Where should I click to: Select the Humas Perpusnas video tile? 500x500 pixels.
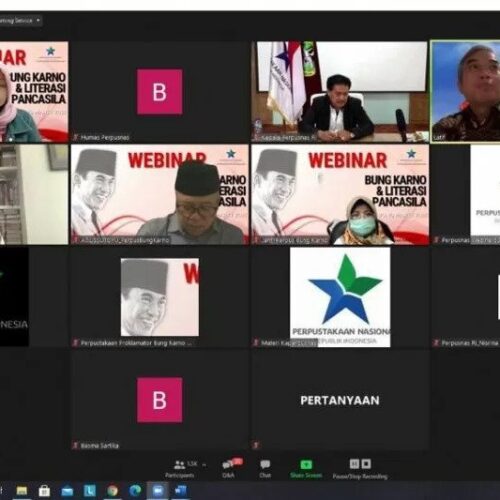point(159,92)
